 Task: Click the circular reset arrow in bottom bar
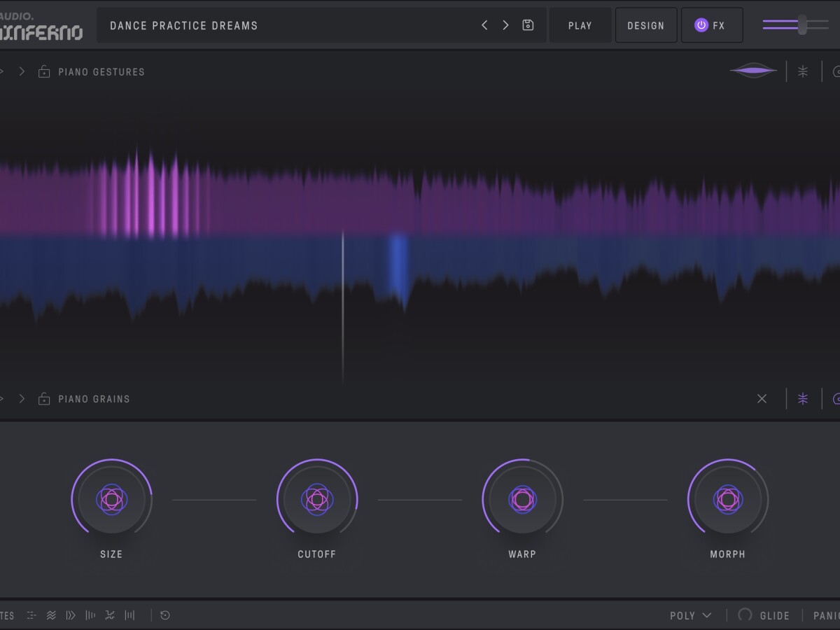coord(165,615)
